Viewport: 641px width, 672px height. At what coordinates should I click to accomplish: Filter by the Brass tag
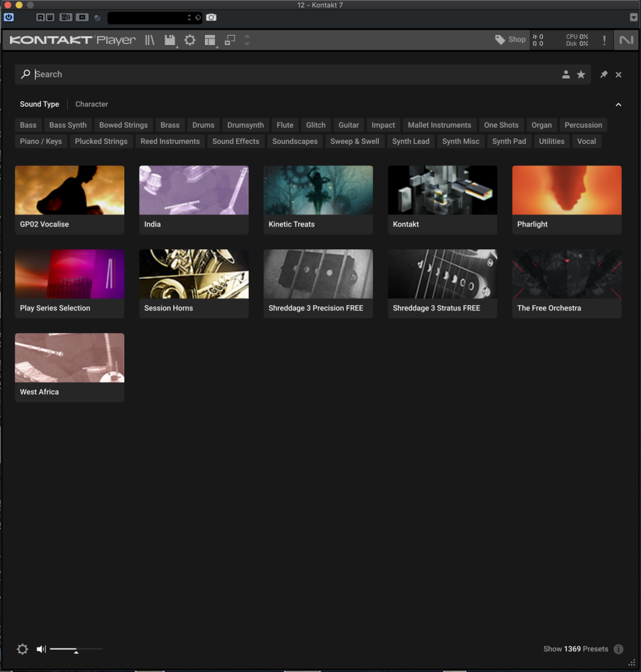(170, 125)
